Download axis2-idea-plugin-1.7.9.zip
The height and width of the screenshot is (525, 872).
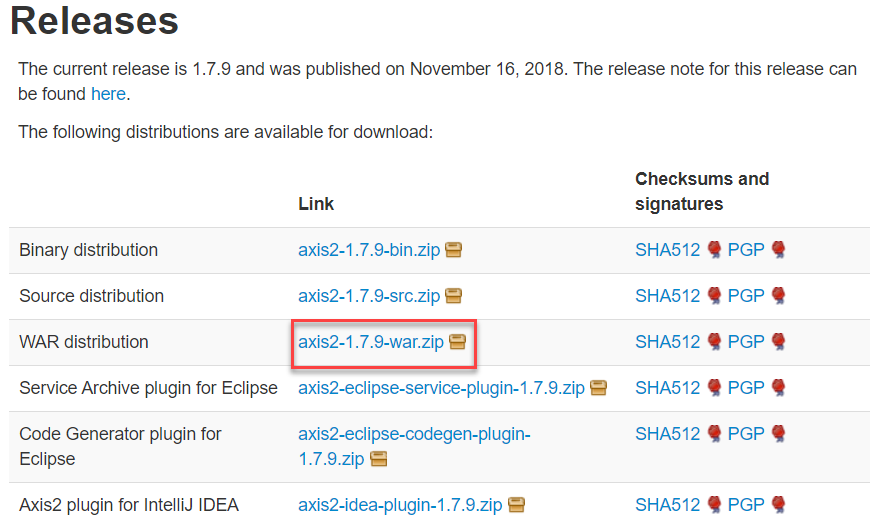[x=400, y=505]
